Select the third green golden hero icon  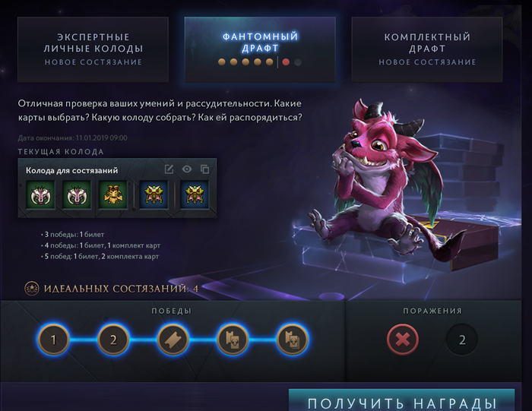[112, 195]
